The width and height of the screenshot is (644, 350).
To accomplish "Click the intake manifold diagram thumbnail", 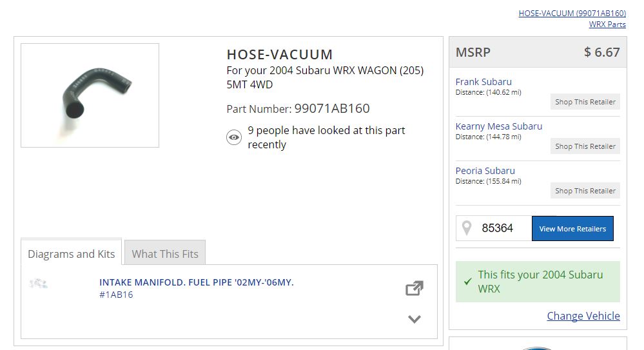I will coord(39,284).
